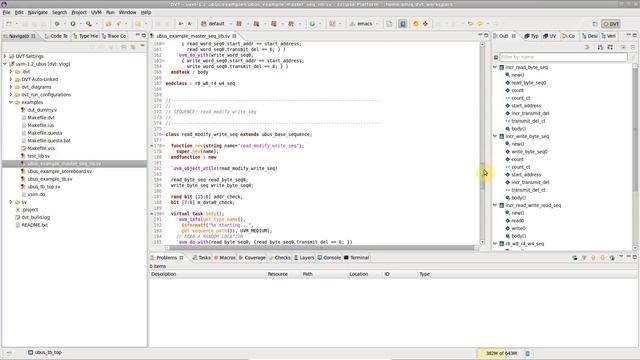Expand the DVT-Settings project

click(x=5, y=56)
